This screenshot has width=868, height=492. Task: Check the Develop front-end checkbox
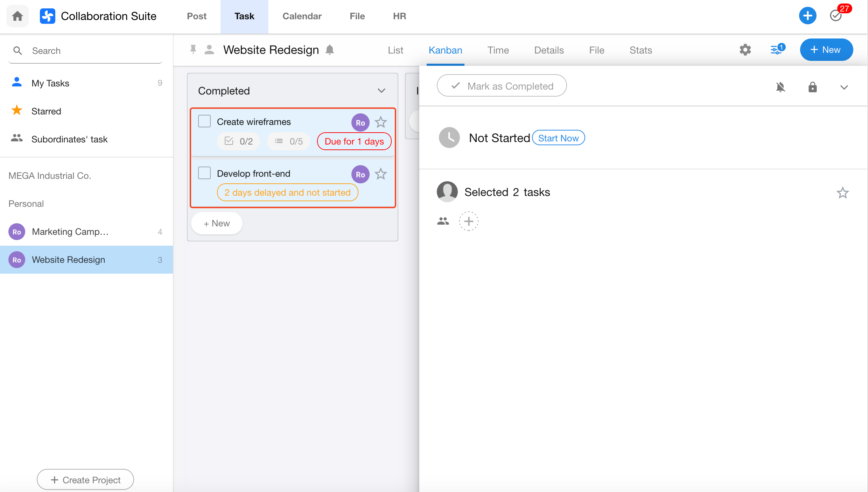[204, 173]
